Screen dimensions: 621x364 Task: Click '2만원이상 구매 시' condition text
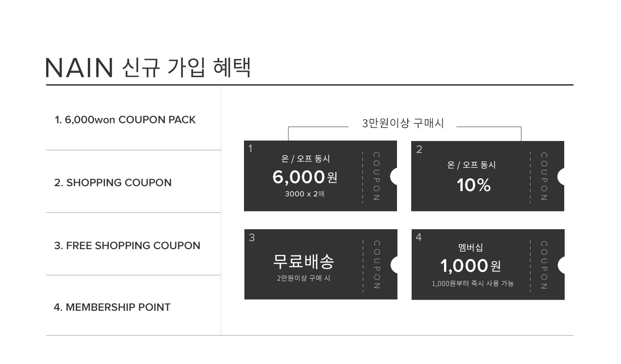[303, 278]
